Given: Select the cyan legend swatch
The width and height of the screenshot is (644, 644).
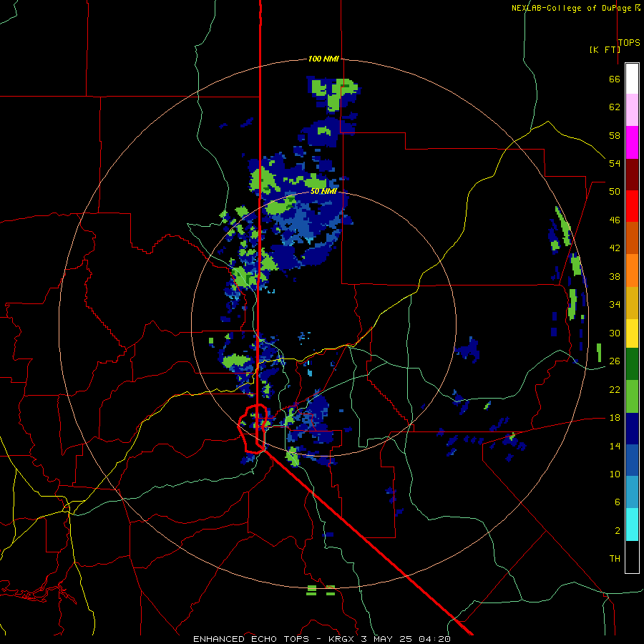Looking at the screenshot, I should click(x=632, y=525).
